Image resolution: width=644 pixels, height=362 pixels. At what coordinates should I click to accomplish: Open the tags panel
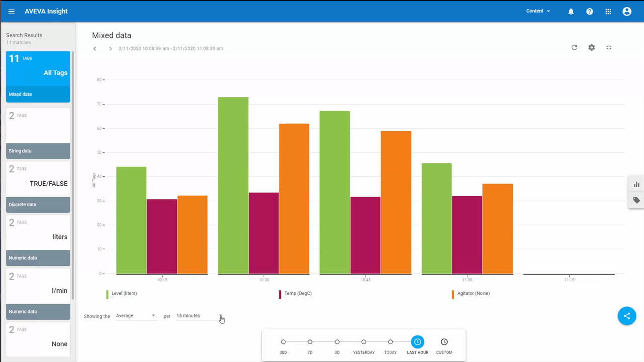[636, 200]
